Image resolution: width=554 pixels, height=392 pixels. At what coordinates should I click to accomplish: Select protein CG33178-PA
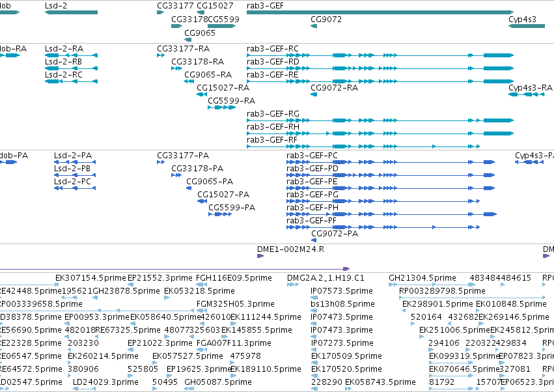197,169
